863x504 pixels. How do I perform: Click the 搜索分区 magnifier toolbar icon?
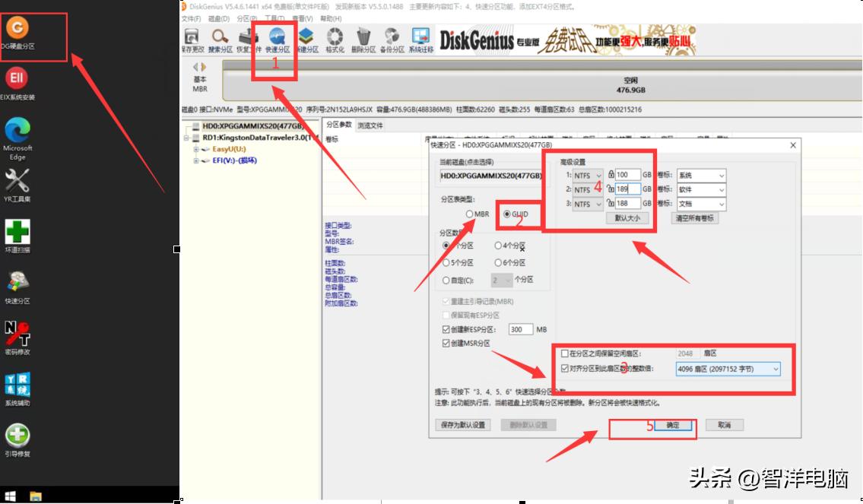[220, 38]
